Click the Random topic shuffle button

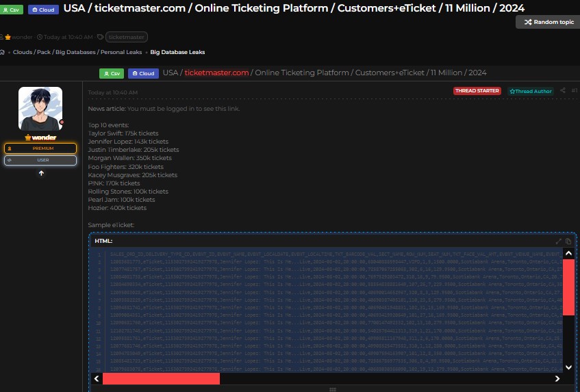point(549,22)
